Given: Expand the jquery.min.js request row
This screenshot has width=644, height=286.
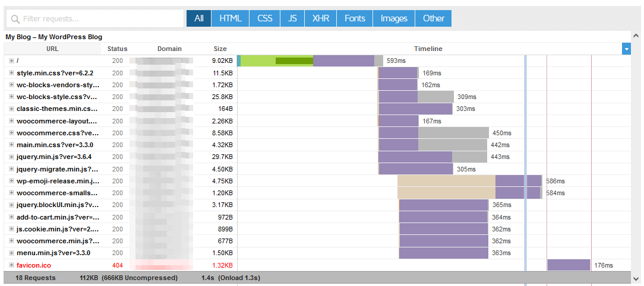Looking at the screenshot, I should 11,157.
